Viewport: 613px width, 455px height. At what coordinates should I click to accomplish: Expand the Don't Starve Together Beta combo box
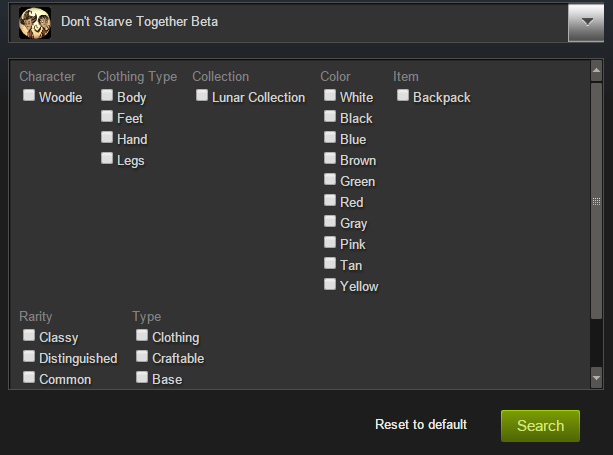pos(300,22)
